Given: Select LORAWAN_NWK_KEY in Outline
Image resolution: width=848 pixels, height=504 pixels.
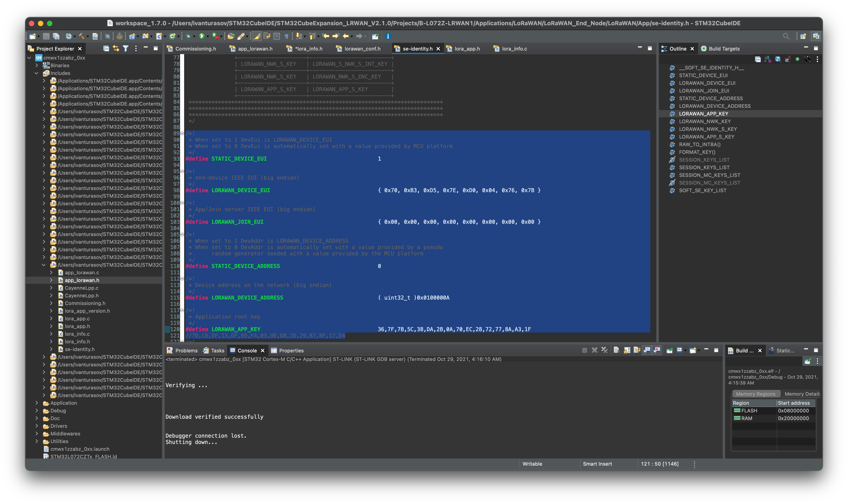Looking at the screenshot, I should click(705, 122).
